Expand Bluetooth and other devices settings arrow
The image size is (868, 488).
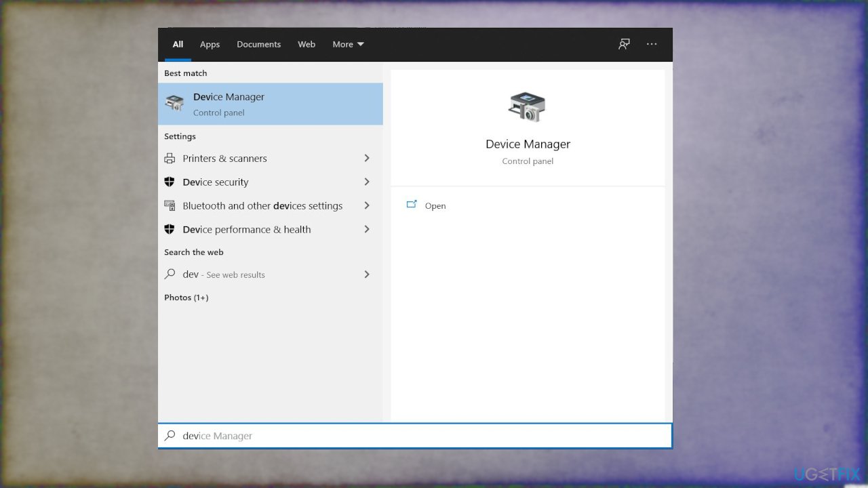[x=367, y=205]
